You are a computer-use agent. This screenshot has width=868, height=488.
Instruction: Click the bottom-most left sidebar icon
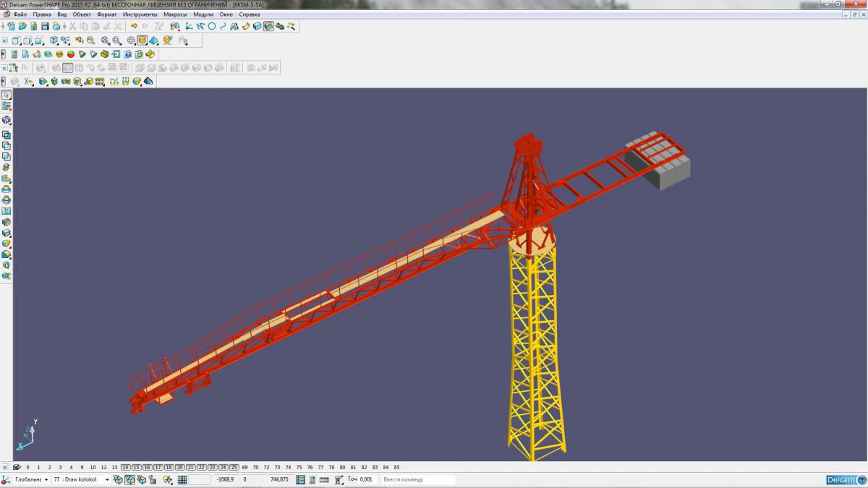[7, 275]
